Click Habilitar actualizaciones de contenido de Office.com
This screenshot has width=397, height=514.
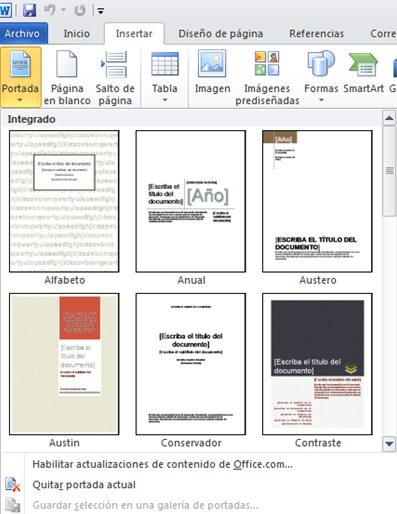pos(162,464)
